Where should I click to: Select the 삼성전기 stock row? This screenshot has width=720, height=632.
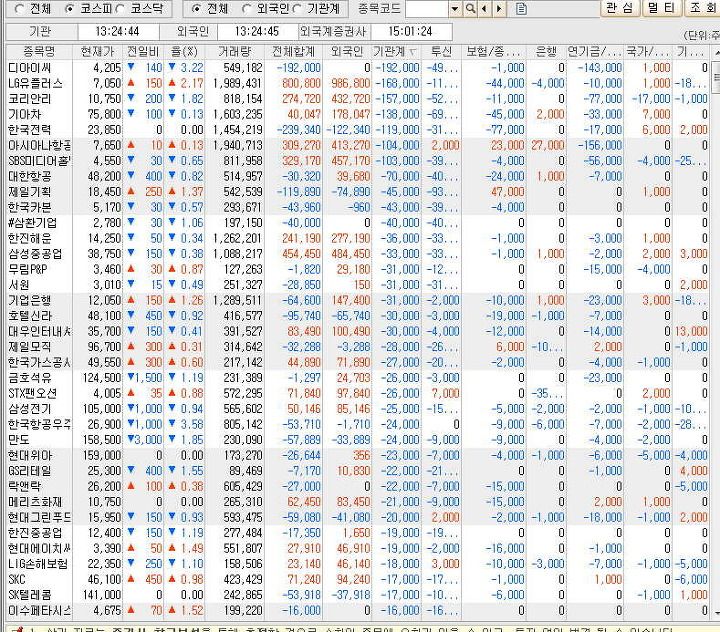[358, 409]
